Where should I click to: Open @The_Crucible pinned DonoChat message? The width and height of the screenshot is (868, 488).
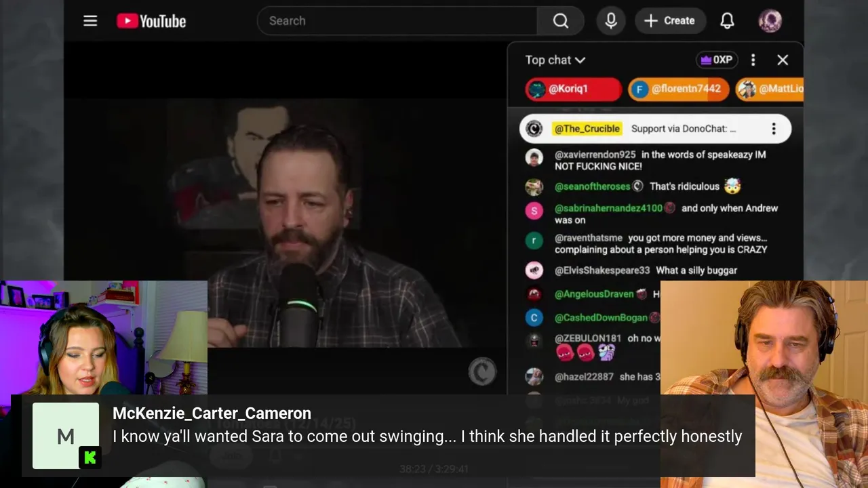click(x=655, y=129)
